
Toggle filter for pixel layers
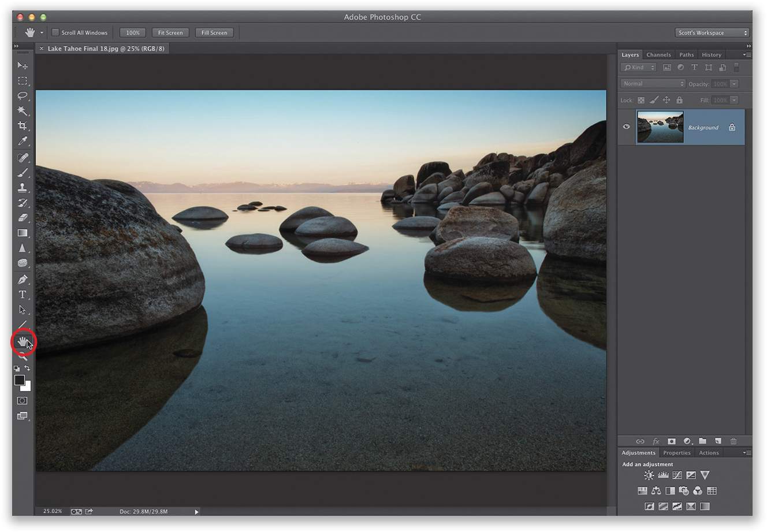[667, 68]
